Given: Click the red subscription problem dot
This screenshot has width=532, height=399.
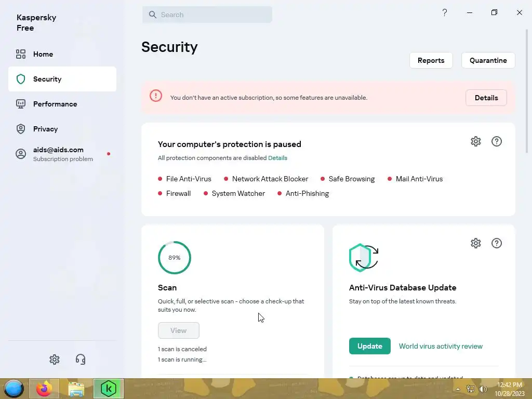Looking at the screenshot, I should click(109, 154).
